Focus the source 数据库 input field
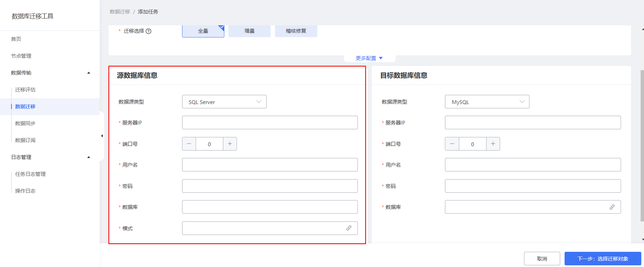644x267 pixels. click(x=270, y=207)
